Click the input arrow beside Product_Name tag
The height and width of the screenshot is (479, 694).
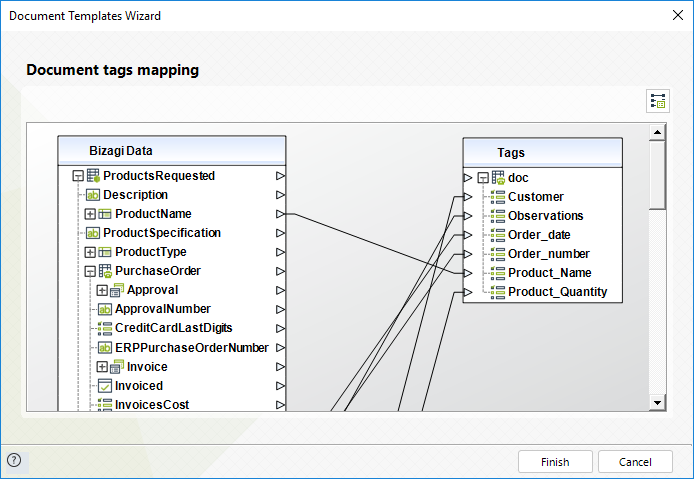click(468, 273)
